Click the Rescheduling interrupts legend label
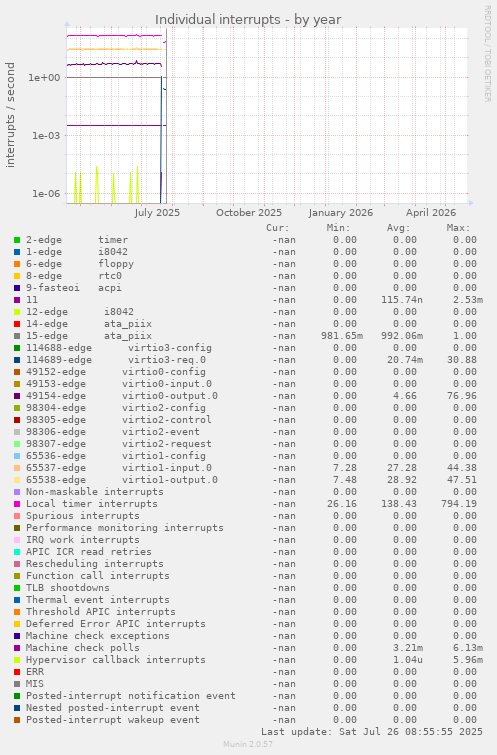The width and height of the screenshot is (497, 755). [x=95, y=564]
